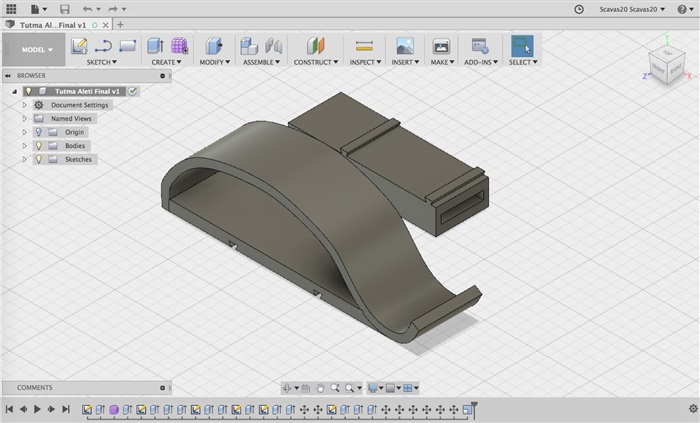Open the MODEL workspace dropdown
Viewport: 700px width, 423px height.
coord(38,49)
